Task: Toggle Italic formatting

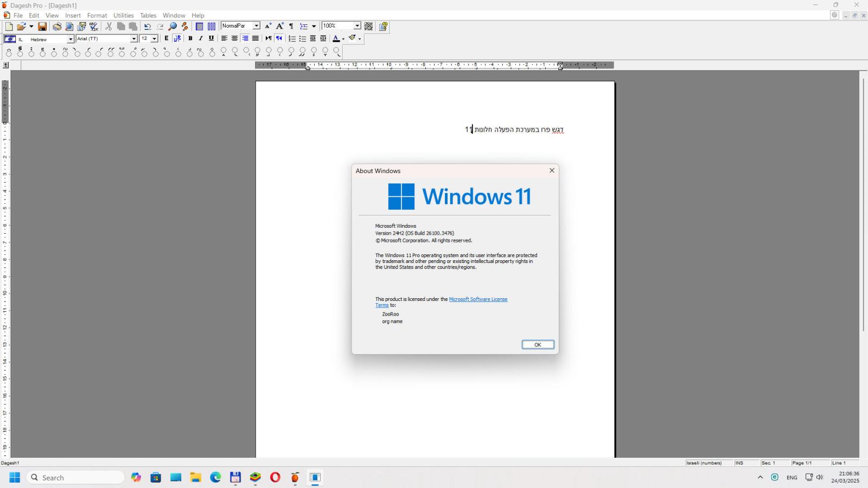Action: click(201, 38)
